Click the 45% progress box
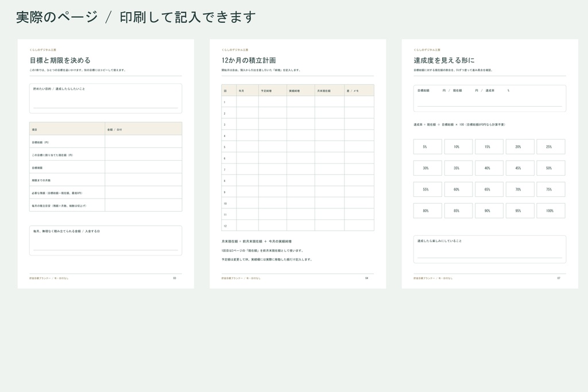The width and height of the screenshot is (588, 392). click(x=520, y=168)
